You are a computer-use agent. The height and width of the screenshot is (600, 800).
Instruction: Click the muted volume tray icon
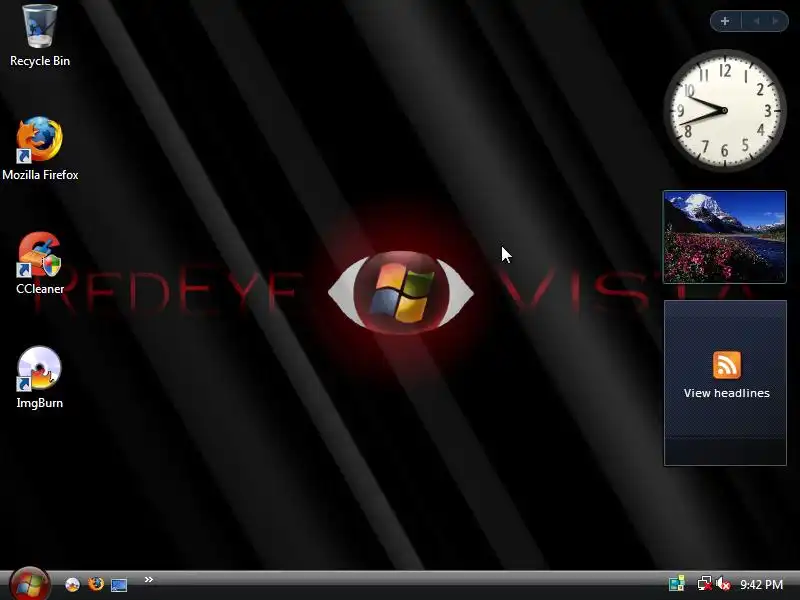[x=722, y=584]
